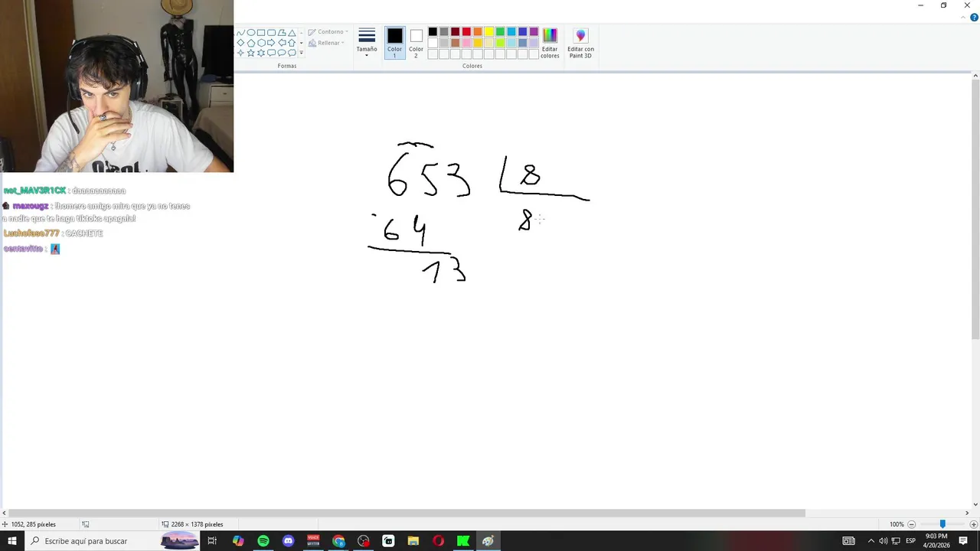The image size is (980, 551).
Task: Open the clock showing 9:03 PM
Action: [x=936, y=541]
